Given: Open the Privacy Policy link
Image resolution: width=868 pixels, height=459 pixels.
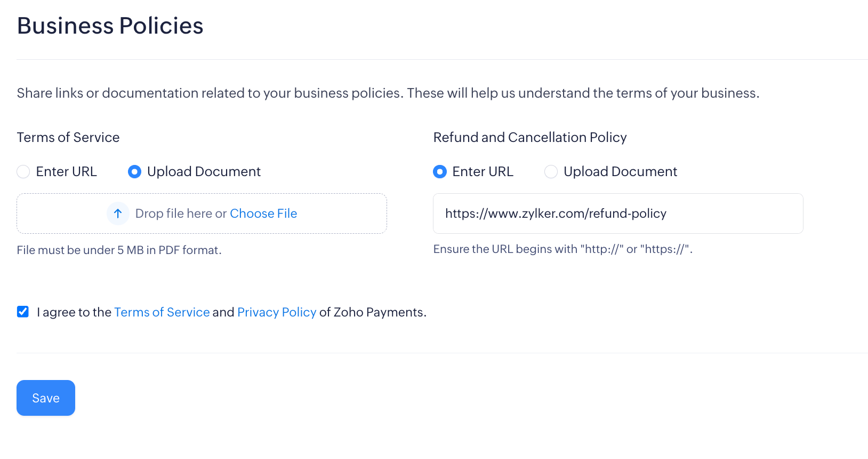Looking at the screenshot, I should (x=277, y=312).
